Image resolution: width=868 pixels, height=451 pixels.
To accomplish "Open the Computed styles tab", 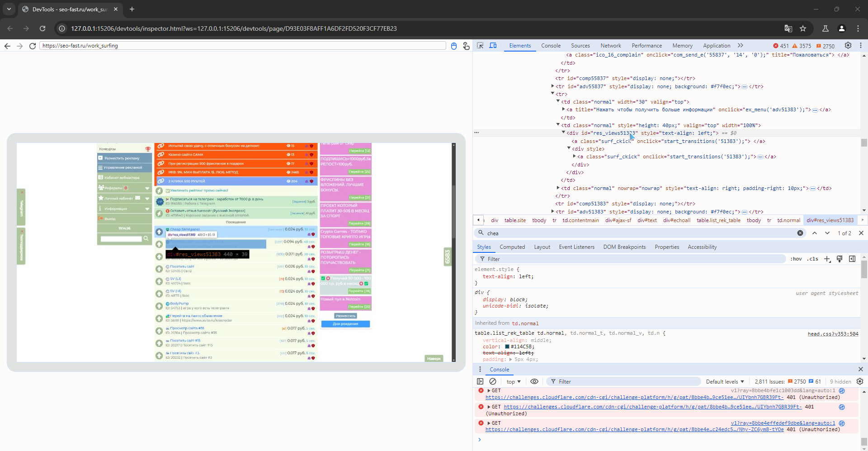I will pyautogui.click(x=512, y=247).
